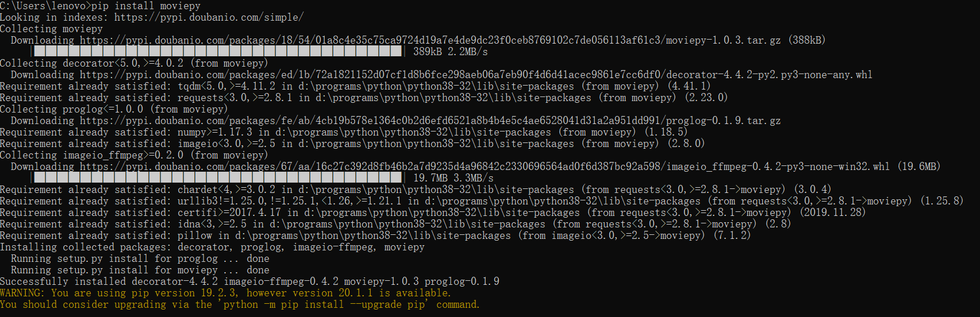Click the proglog-0.1.9.tar.gz download URL
This screenshot has width=980, height=317.
(x=430, y=121)
